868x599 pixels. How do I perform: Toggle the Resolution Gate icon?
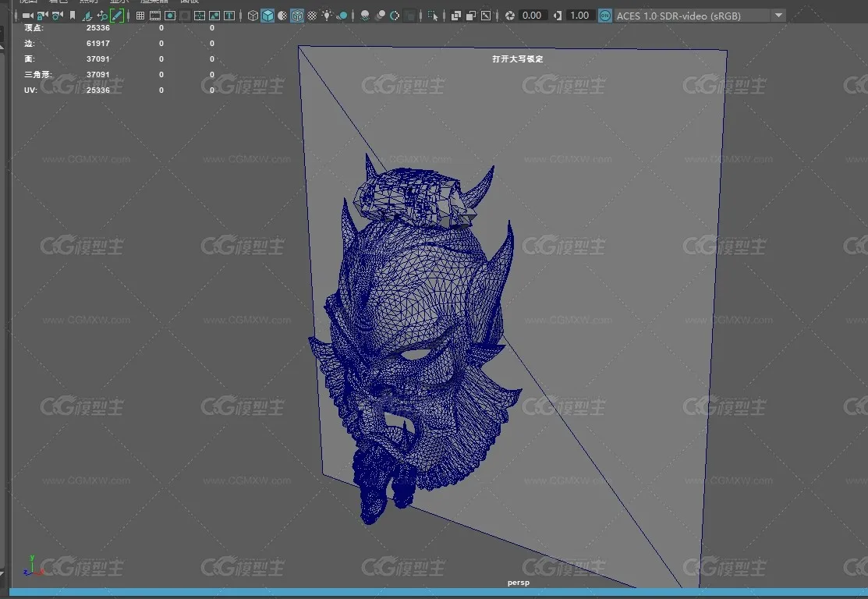(x=170, y=16)
